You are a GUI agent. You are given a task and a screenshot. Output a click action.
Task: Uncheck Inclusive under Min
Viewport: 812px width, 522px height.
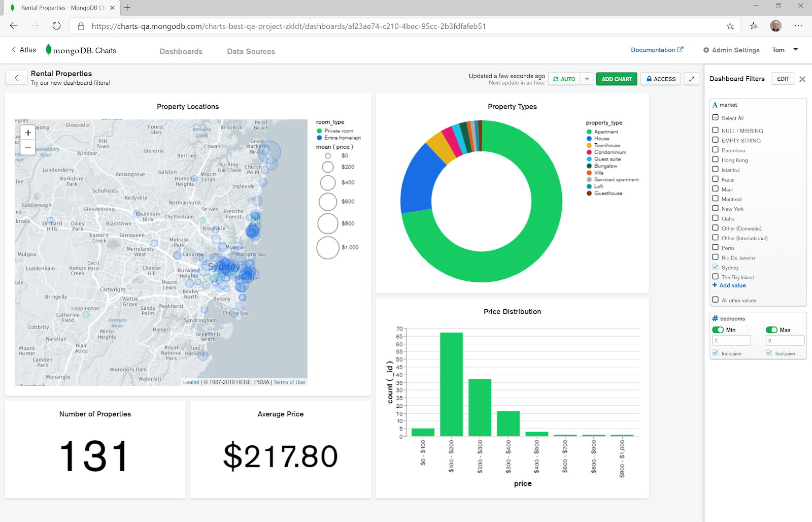715,353
